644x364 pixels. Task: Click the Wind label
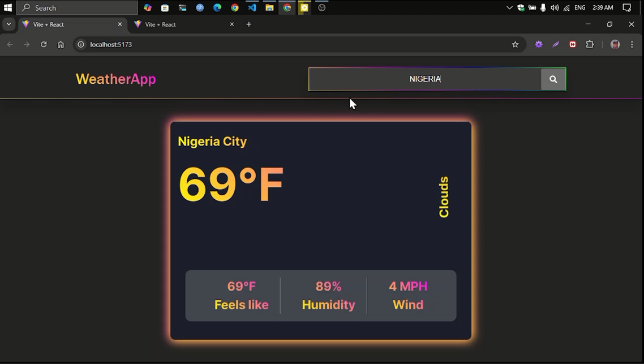point(408,305)
